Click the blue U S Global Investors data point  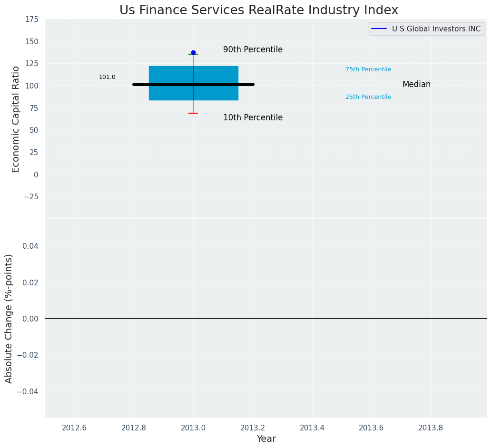tap(193, 52)
